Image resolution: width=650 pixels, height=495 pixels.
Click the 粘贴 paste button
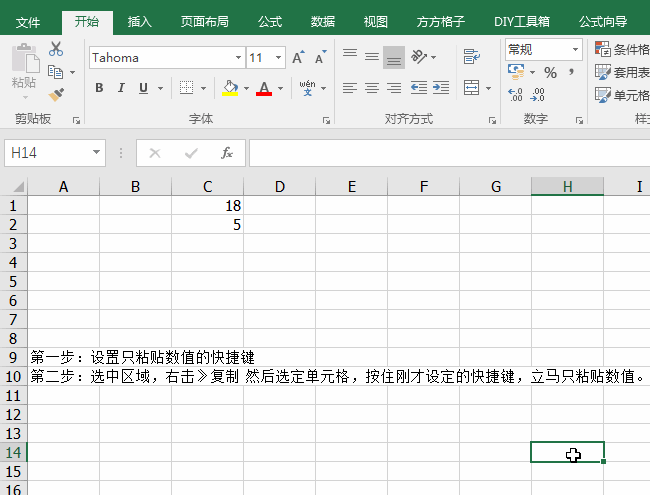(24, 68)
